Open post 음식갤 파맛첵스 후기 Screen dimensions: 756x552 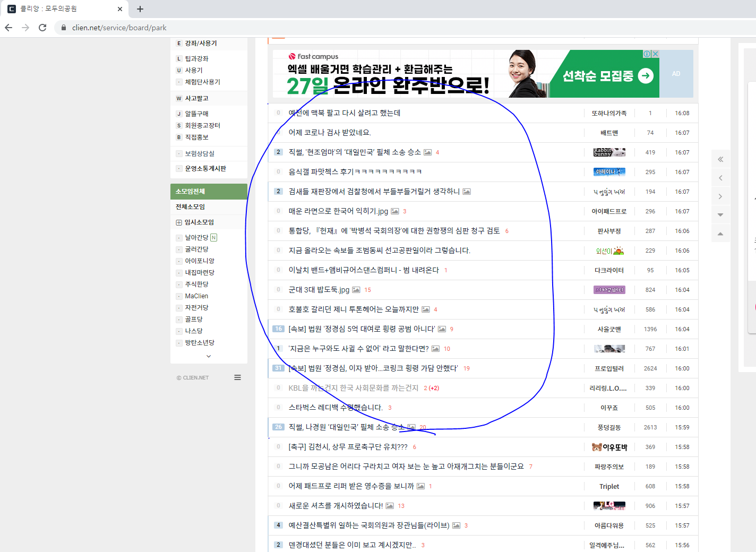tap(355, 172)
